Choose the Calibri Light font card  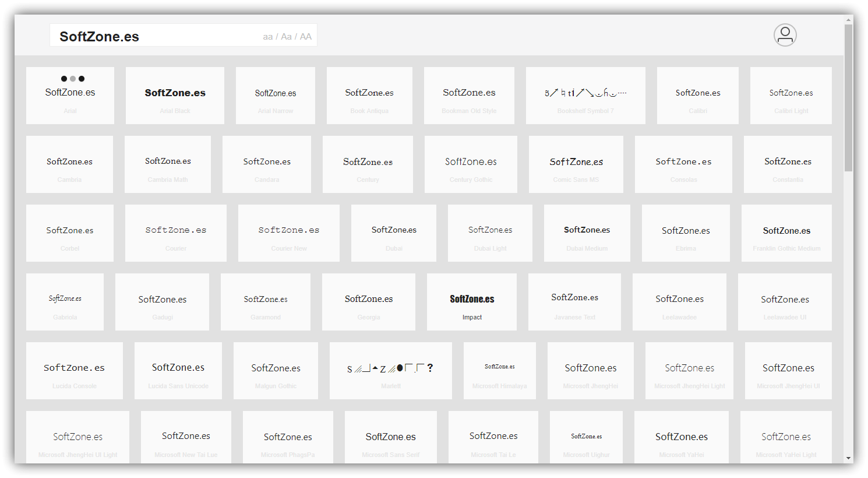[x=791, y=96]
